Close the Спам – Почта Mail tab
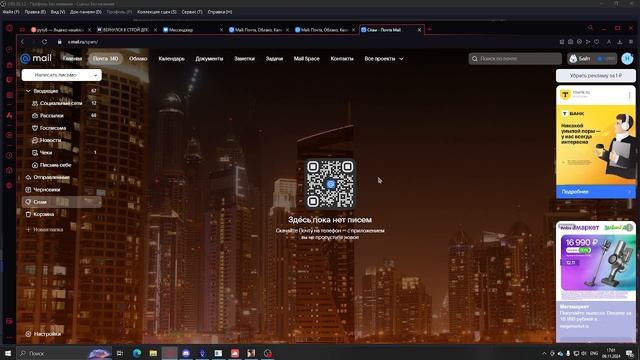Screen dimensions: 640x360 pyautogui.click(x=419, y=30)
